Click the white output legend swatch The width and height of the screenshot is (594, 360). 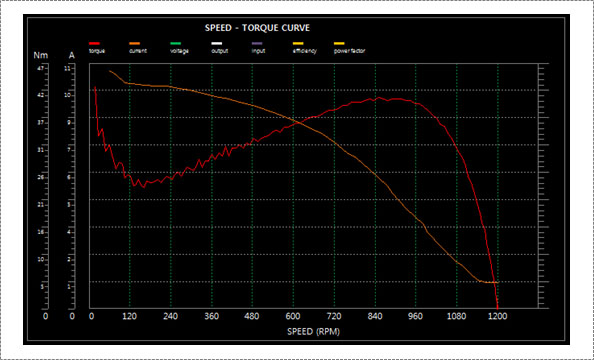tap(217, 44)
